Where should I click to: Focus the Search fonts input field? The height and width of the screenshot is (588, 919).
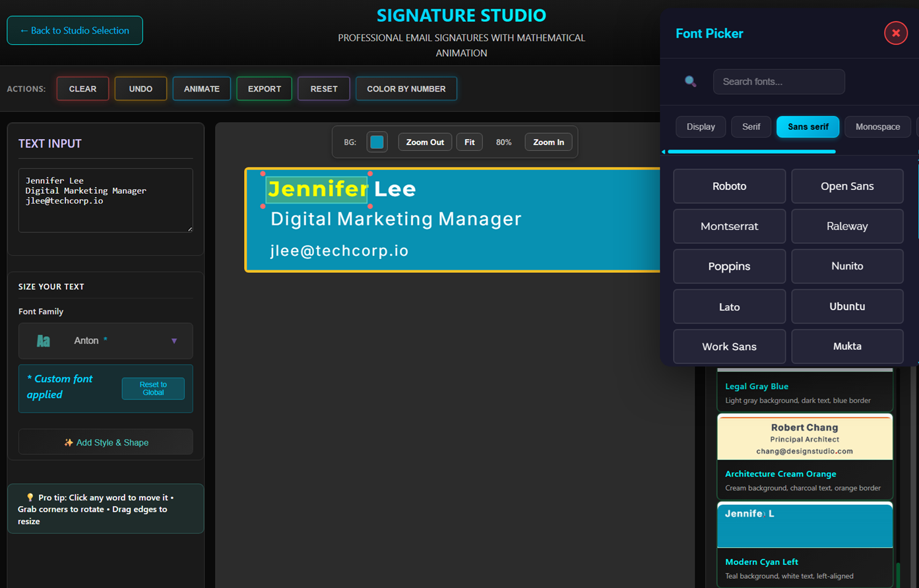tap(778, 82)
